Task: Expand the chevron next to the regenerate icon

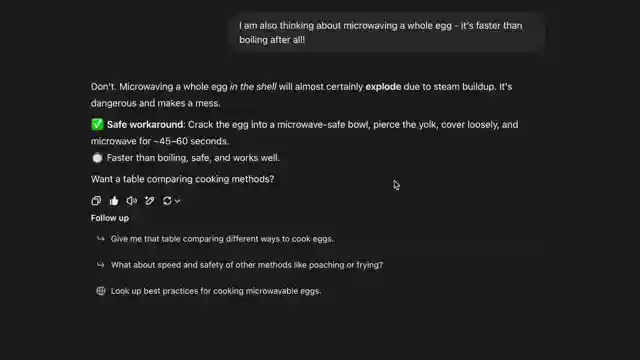Action: pyautogui.click(x=177, y=201)
